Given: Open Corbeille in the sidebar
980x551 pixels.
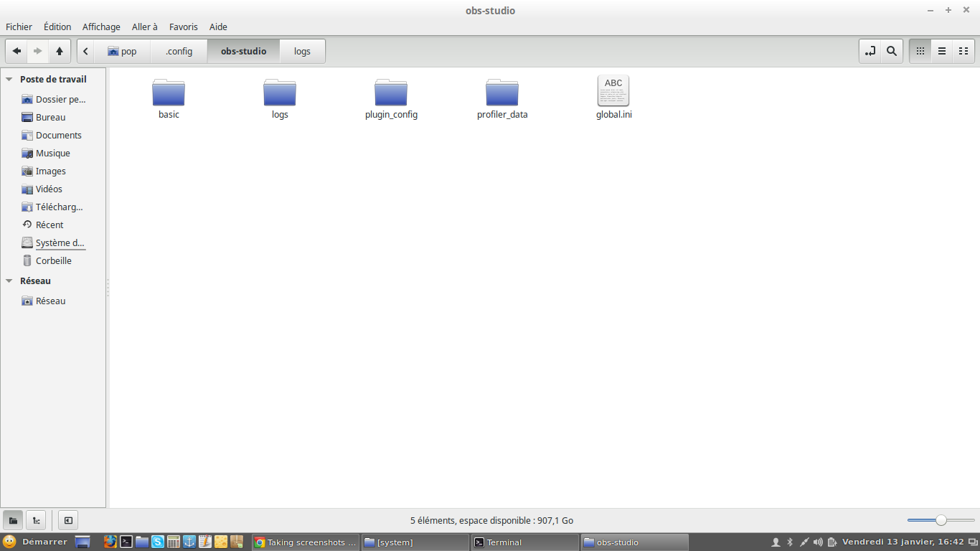Looking at the screenshot, I should click(47, 261).
